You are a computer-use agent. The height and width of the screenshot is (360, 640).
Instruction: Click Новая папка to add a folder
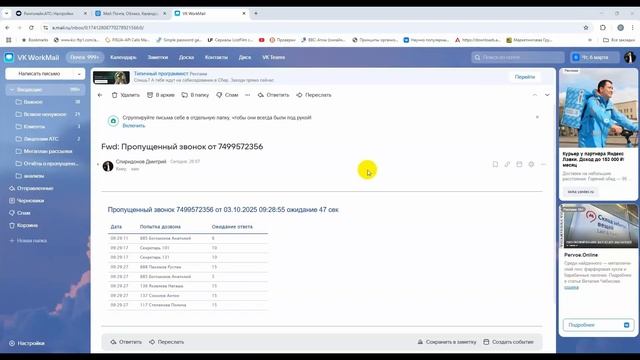pyautogui.click(x=29, y=241)
